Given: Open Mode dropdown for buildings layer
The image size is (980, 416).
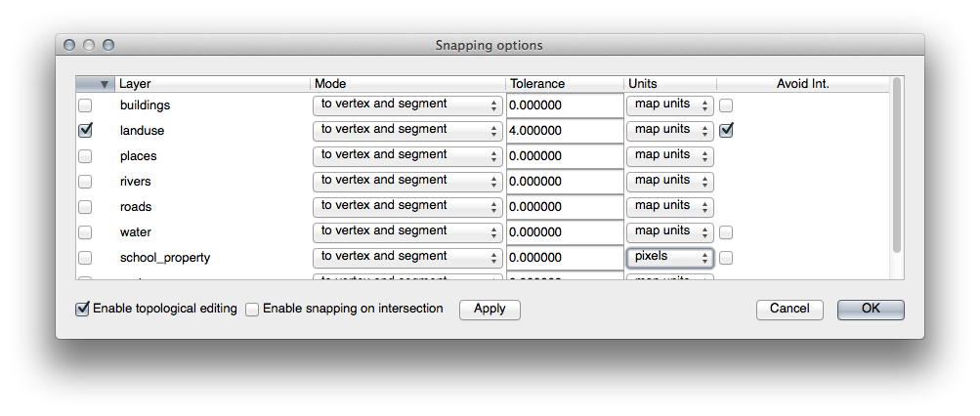Looking at the screenshot, I should click(x=407, y=104).
